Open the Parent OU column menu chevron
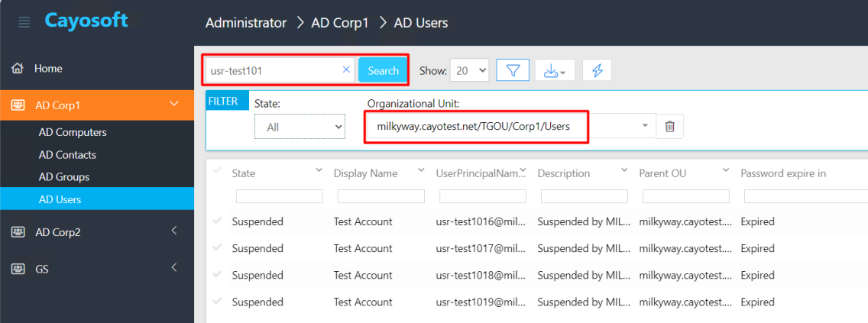Viewport: 868px width, 323px height. (727, 170)
